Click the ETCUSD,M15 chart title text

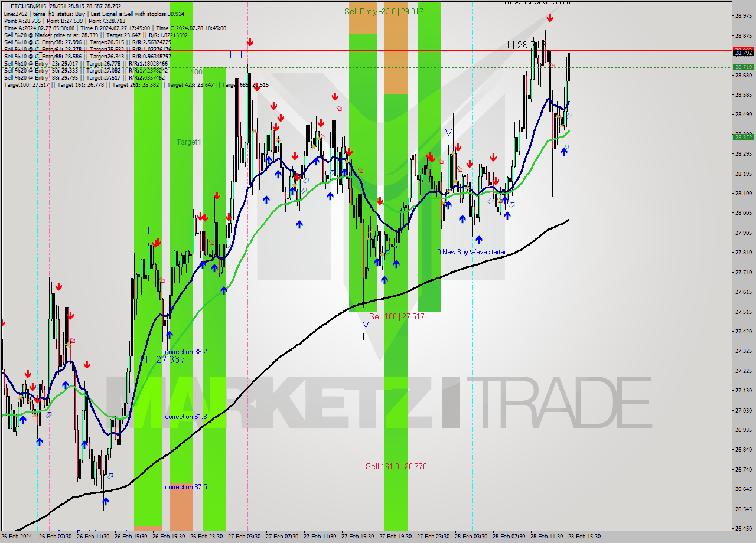[28, 6]
